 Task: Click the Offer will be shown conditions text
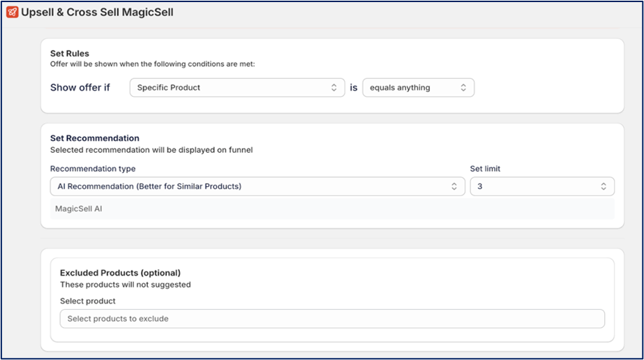point(152,64)
